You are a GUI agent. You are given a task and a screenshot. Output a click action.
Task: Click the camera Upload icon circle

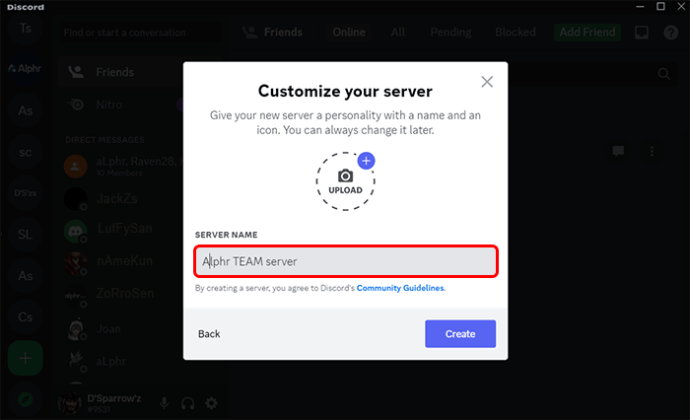(345, 181)
